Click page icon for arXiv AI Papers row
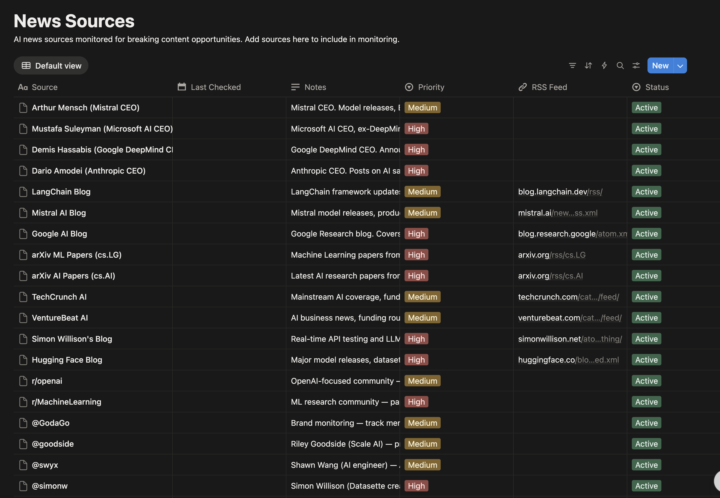The image size is (720, 498). tap(23, 276)
